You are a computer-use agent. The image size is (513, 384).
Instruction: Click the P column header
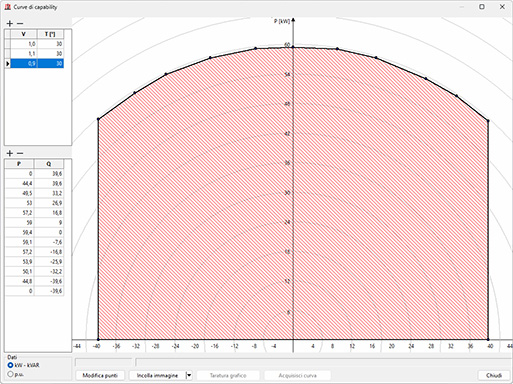pos(19,164)
